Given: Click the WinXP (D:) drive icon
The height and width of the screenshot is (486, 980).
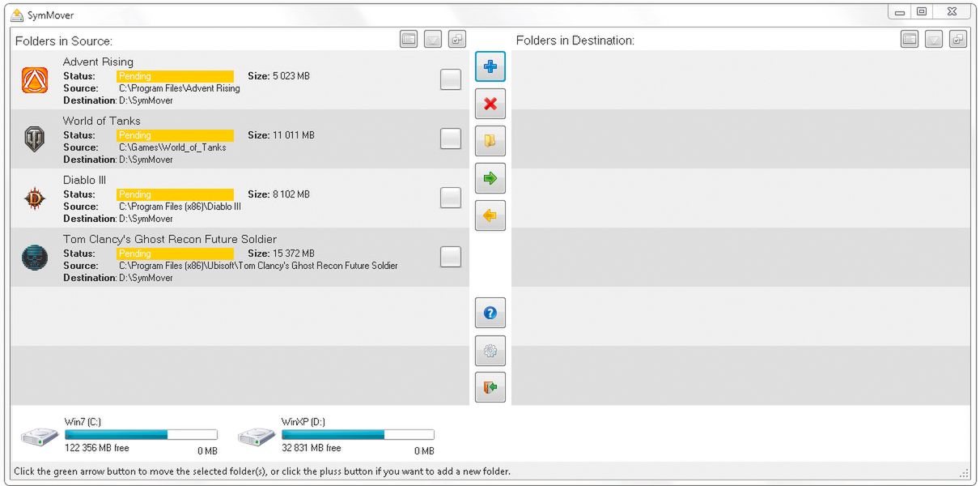Looking at the screenshot, I should tap(257, 437).
